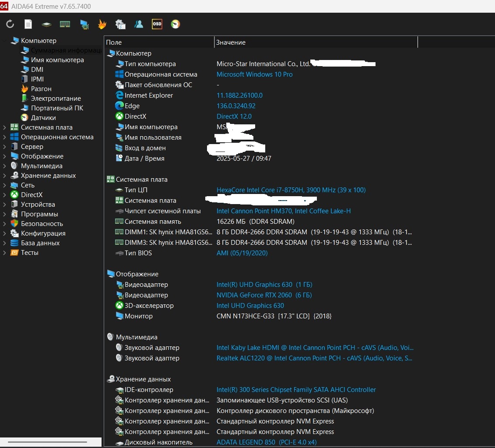This screenshot has height=448, width=495.
Task: Click the HexaCore Intel Core i7-8750H link
Action: pos(291,190)
